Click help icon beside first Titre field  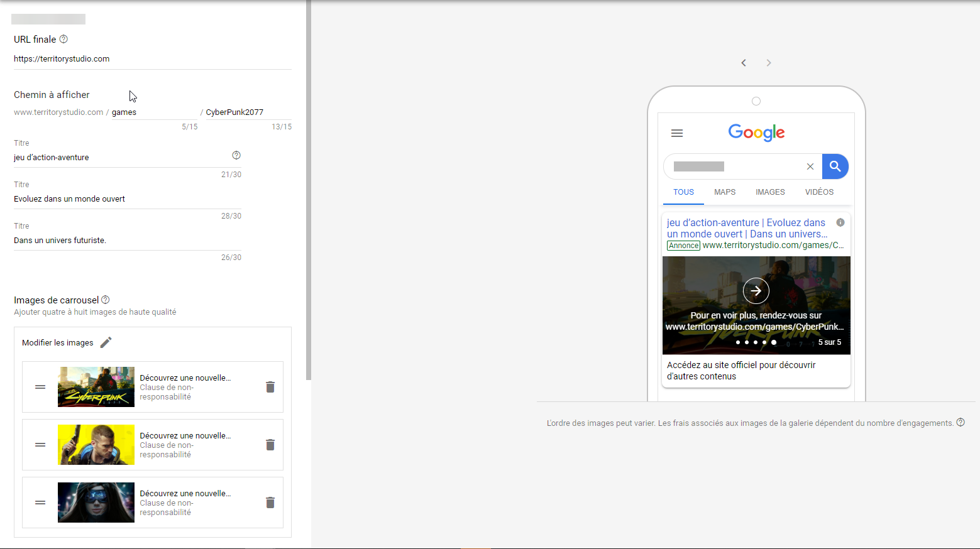coord(236,155)
